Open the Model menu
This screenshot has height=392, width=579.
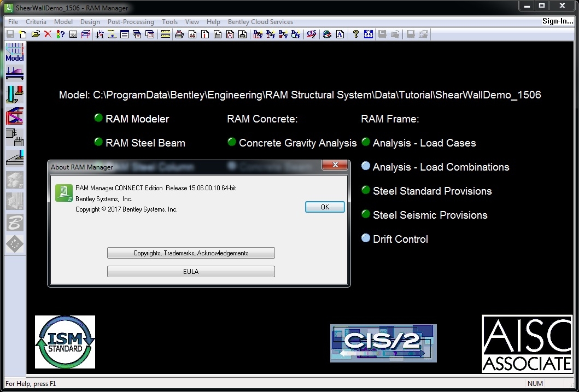tap(63, 22)
